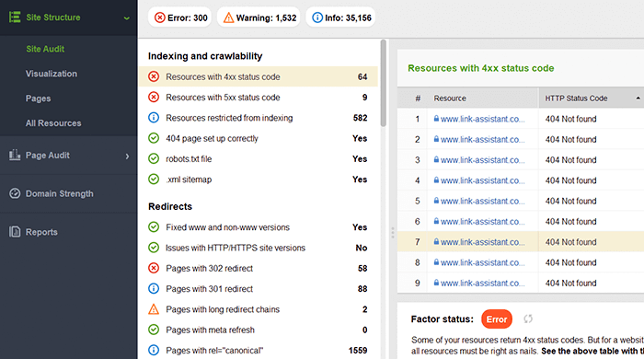
Task: Open Site Audit in sidebar
Action: [x=45, y=49]
